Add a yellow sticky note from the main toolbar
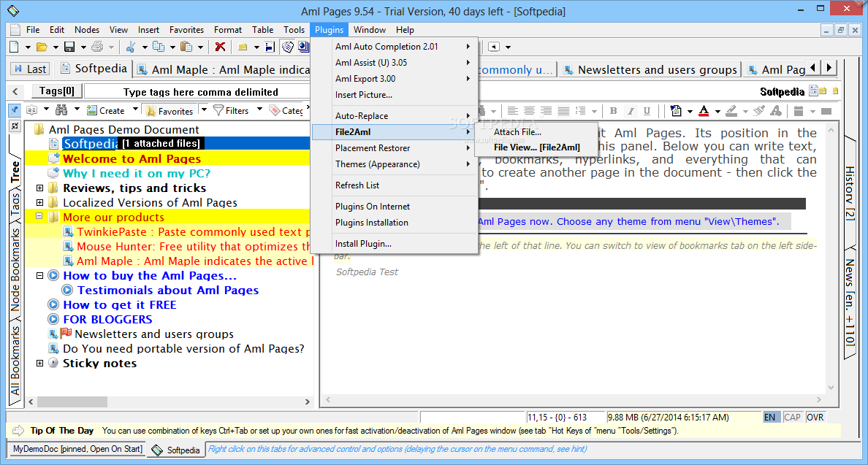The height and width of the screenshot is (465, 868). (x=243, y=47)
